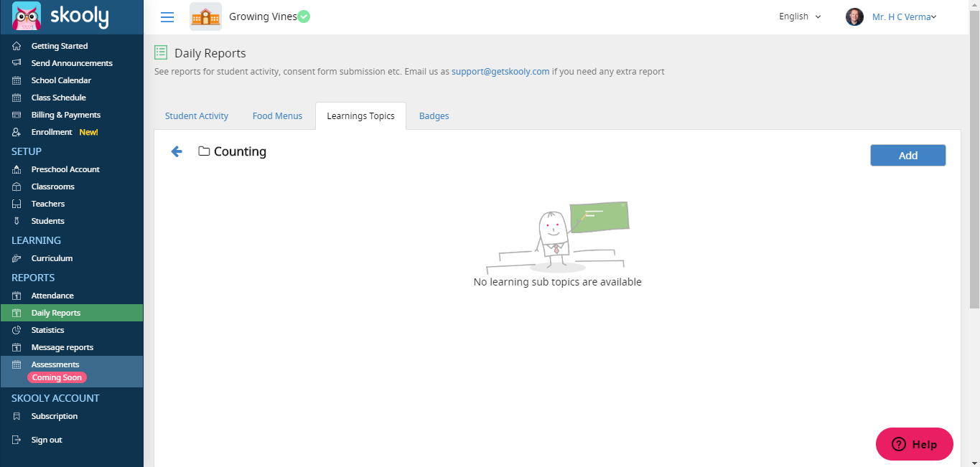Viewport: 980px width, 467px height.
Task: Click the School Calendar icon in sidebar
Action: click(17, 80)
